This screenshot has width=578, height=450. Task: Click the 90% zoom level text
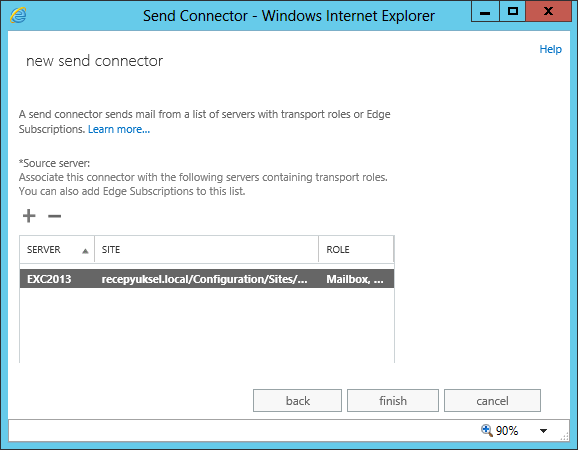point(507,430)
